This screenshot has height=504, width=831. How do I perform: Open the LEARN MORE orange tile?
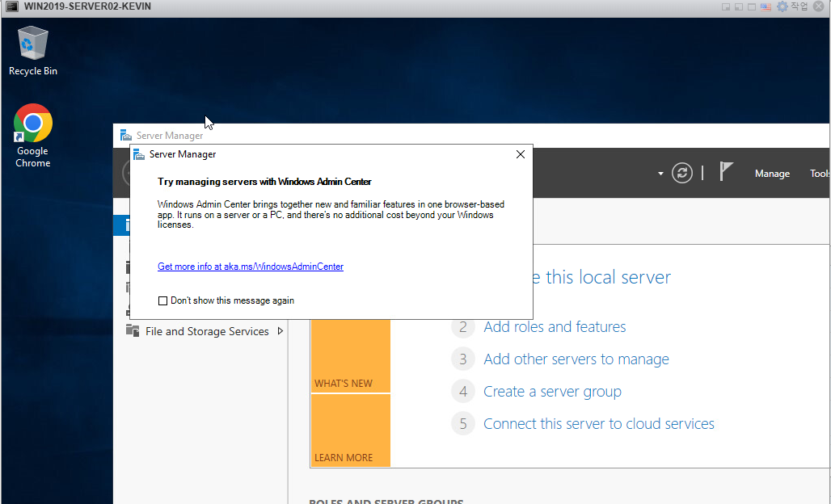pyautogui.click(x=351, y=430)
